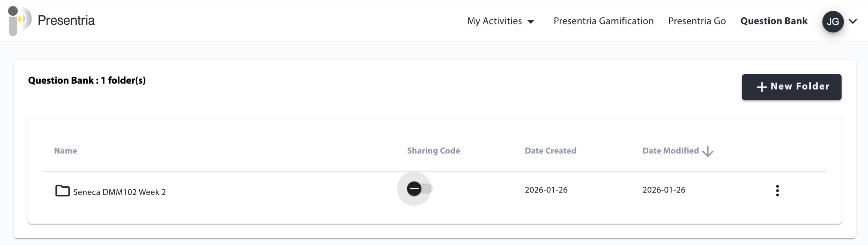The width and height of the screenshot is (868, 245).
Task: Open Presentria Go from the navigation
Action: pos(697,21)
